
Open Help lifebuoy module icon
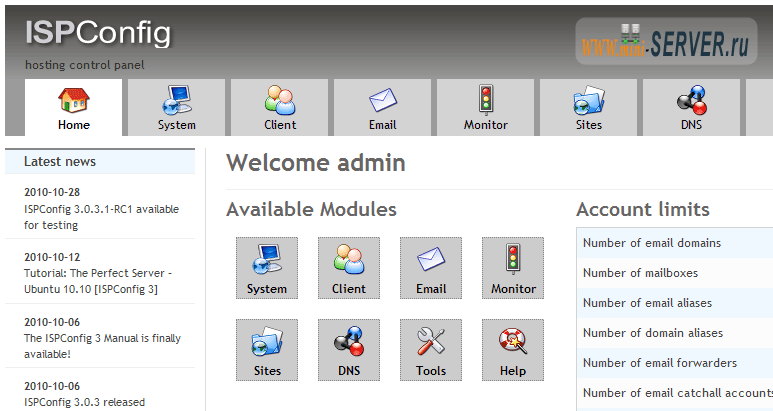[x=513, y=350]
